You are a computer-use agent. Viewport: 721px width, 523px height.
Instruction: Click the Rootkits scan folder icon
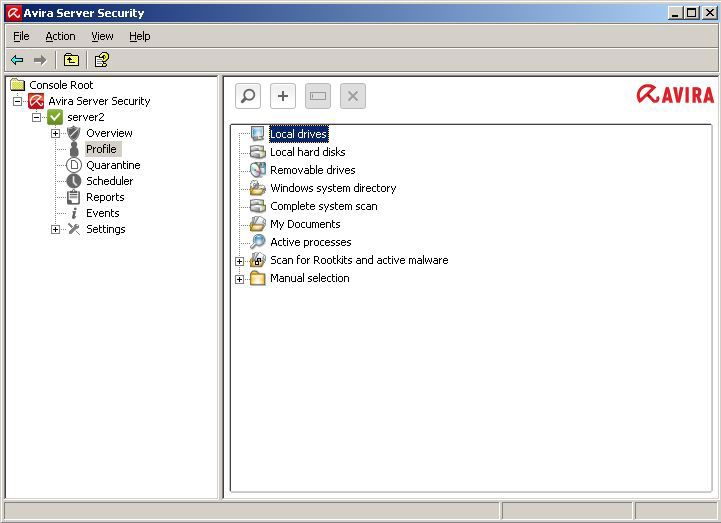click(x=258, y=260)
